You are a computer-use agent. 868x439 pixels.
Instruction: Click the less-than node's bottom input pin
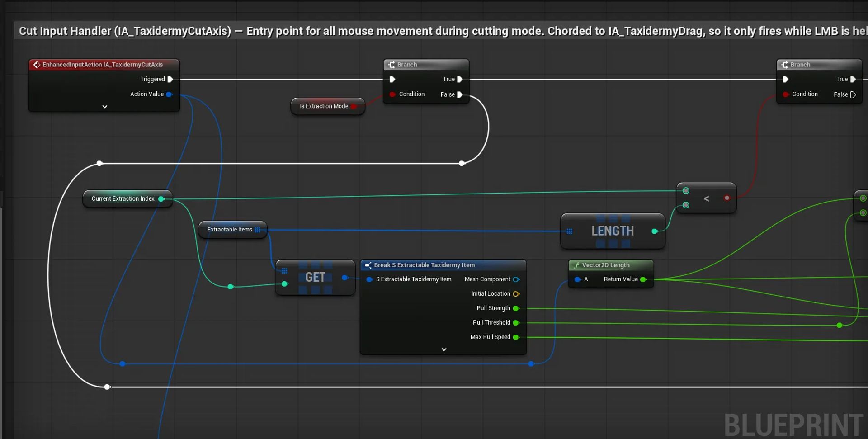pos(686,205)
